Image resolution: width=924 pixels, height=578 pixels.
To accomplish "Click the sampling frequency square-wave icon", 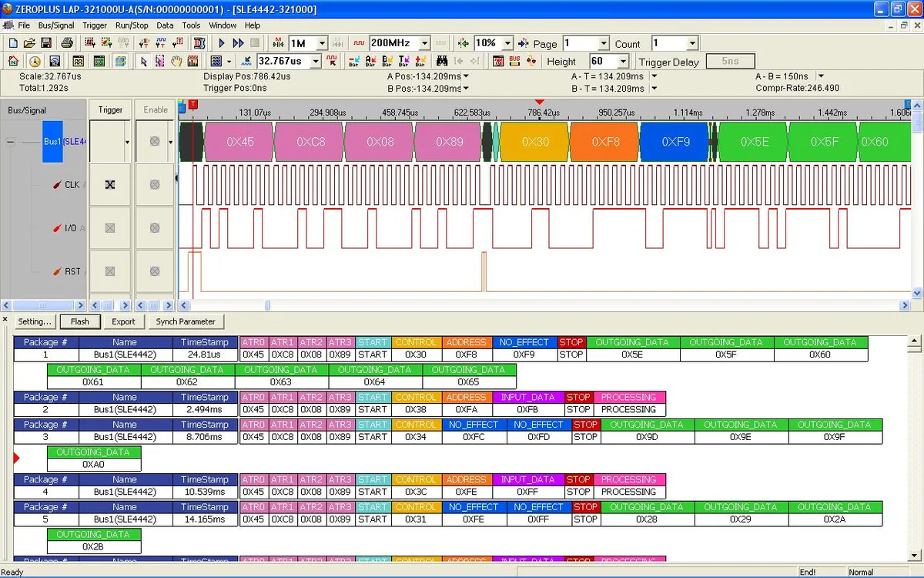I will pos(360,43).
